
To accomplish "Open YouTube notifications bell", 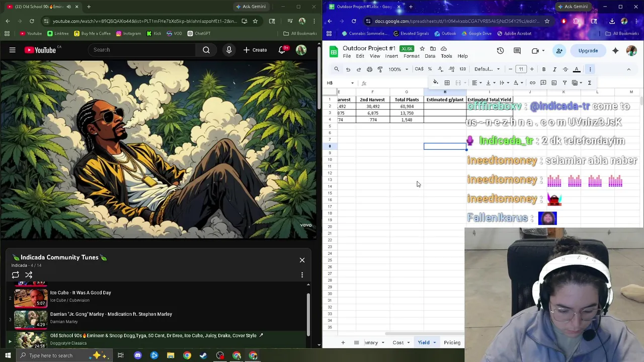I will [282, 50].
